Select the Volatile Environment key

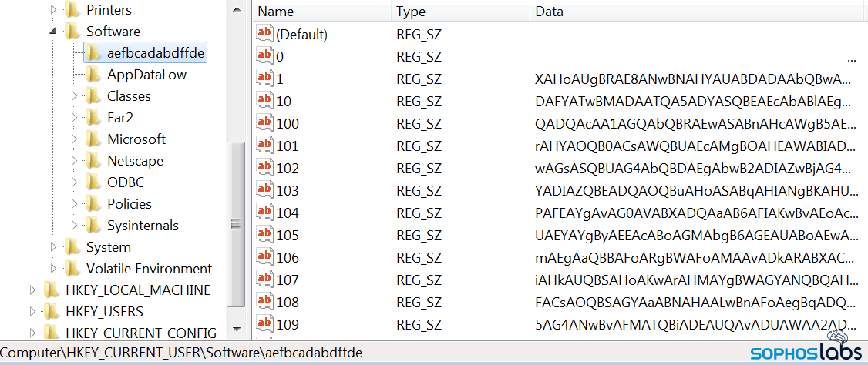tap(149, 269)
